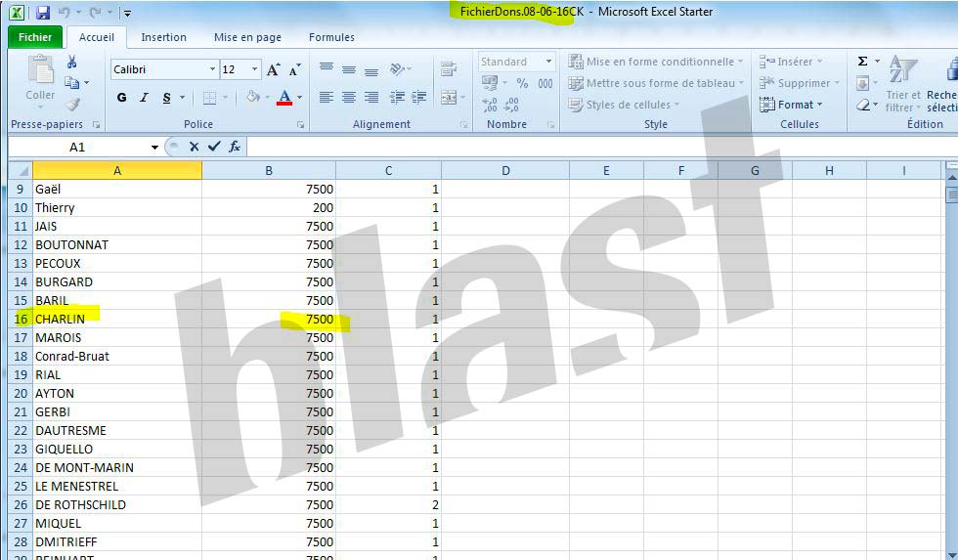Open the Calibri font name dropdown
The height and width of the screenshot is (560, 958).
click(x=212, y=69)
